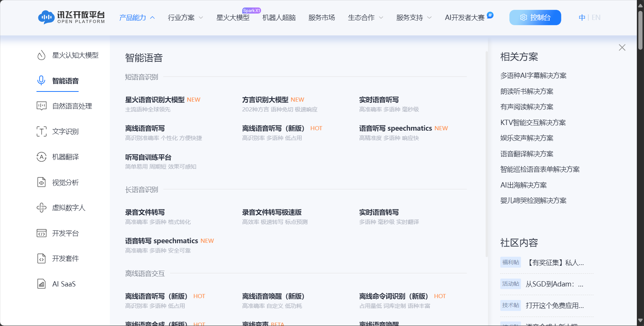This screenshot has width=644, height=326.
Task: Click the 开发套件 file icon
Action: [x=41, y=259]
